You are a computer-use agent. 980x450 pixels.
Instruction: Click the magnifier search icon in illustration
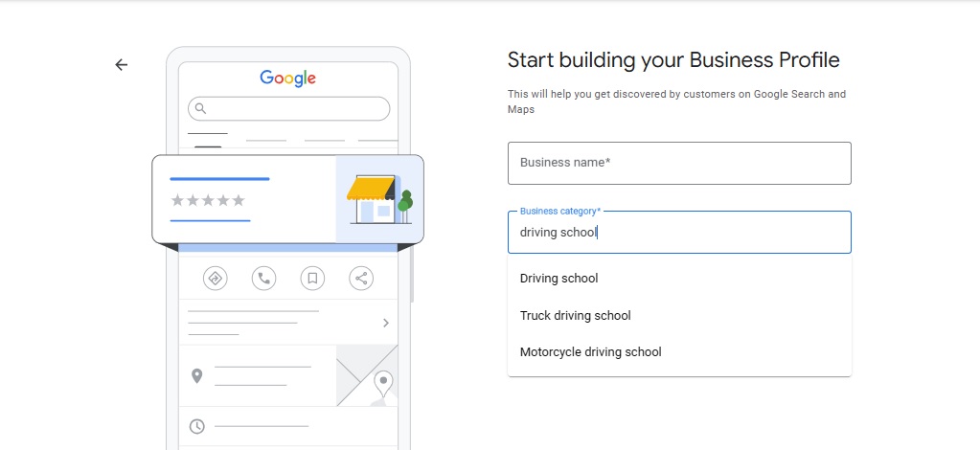point(200,109)
